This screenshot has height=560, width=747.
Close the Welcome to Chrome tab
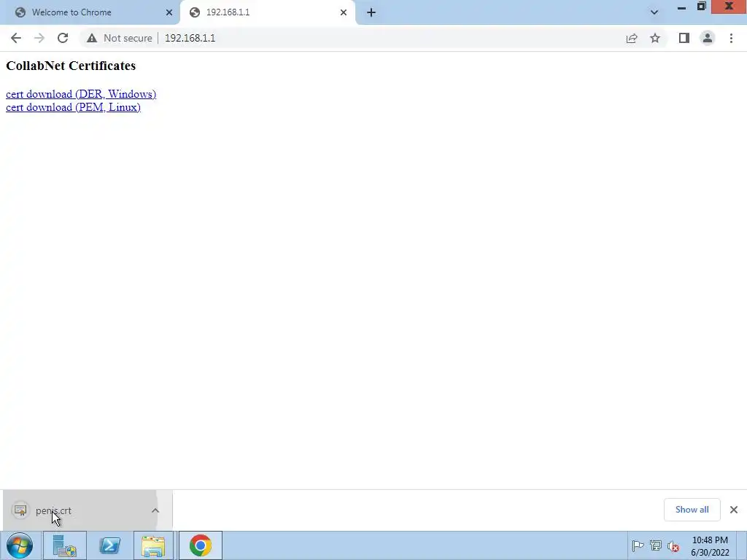(169, 12)
